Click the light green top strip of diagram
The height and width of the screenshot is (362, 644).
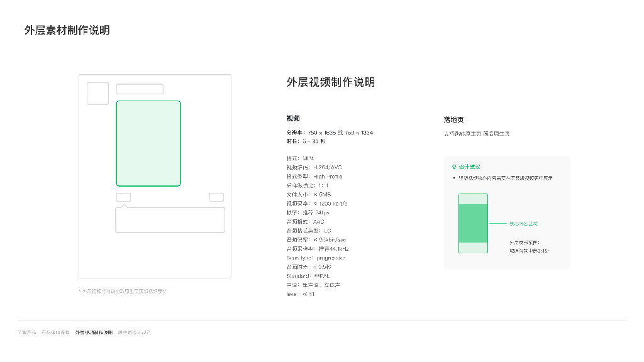pos(473,199)
